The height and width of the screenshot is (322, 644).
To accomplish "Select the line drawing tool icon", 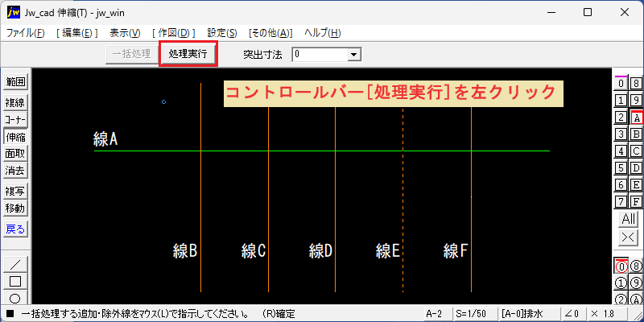I will (x=15, y=264).
